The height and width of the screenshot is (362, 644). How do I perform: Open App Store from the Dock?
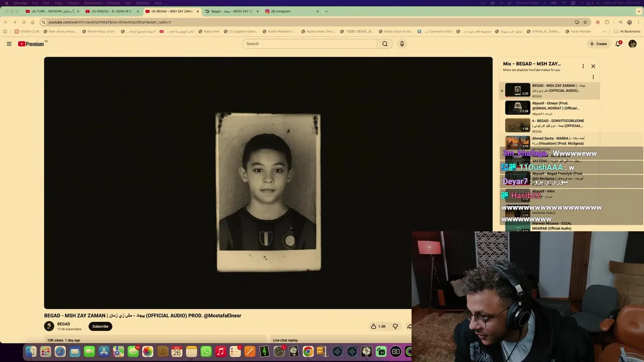104,352
